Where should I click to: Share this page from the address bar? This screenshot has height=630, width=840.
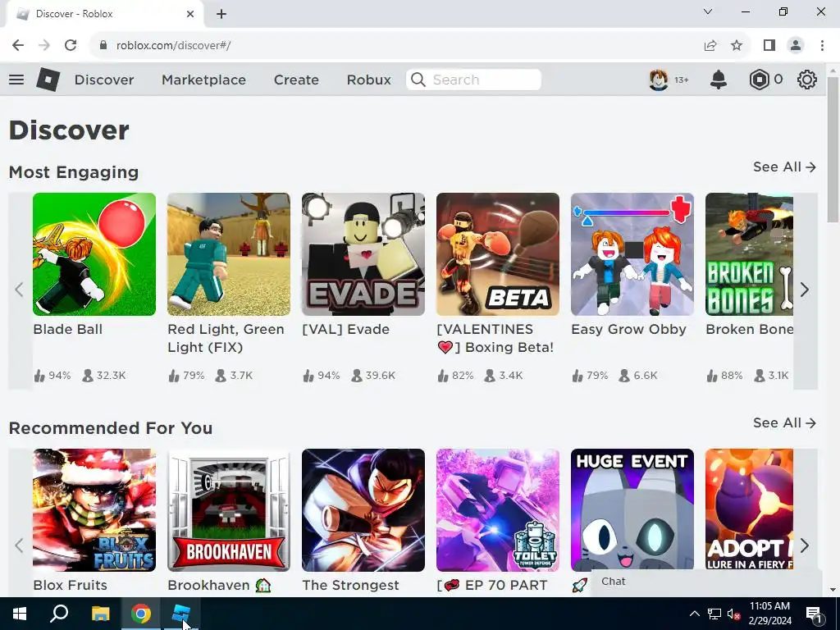click(x=710, y=46)
